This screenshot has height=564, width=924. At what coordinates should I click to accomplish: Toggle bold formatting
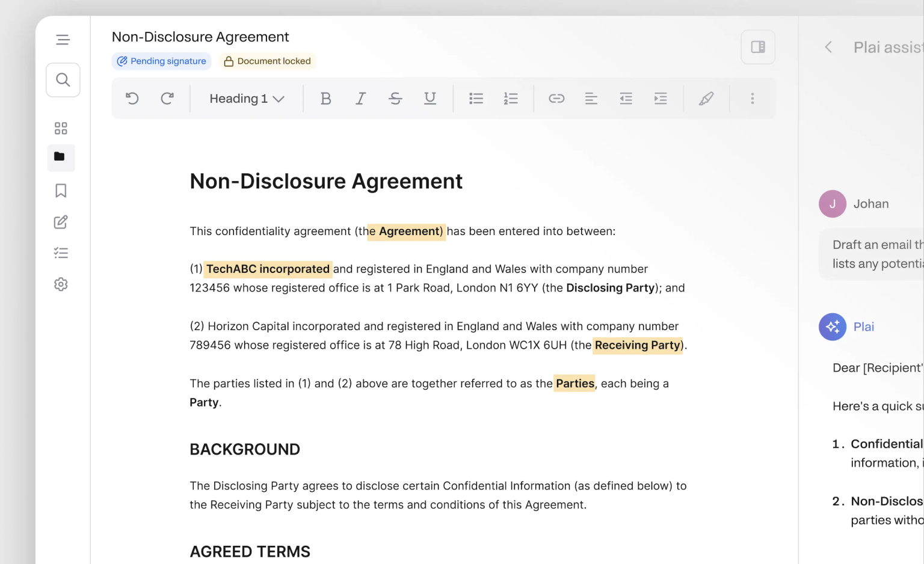pos(325,99)
